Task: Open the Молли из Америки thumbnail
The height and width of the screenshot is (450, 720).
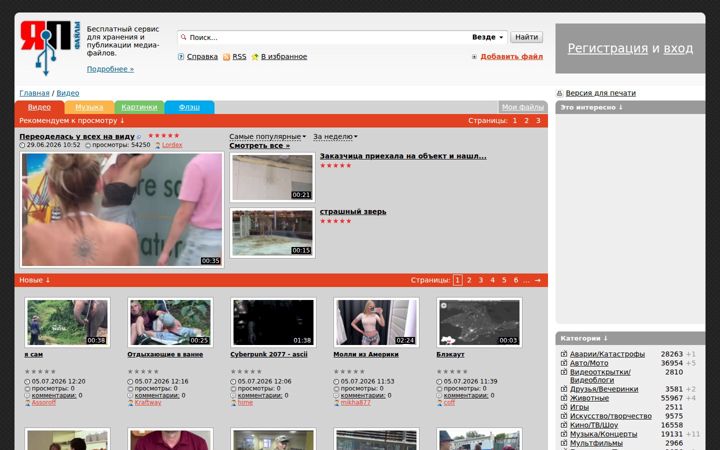Action: click(x=376, y=322)
